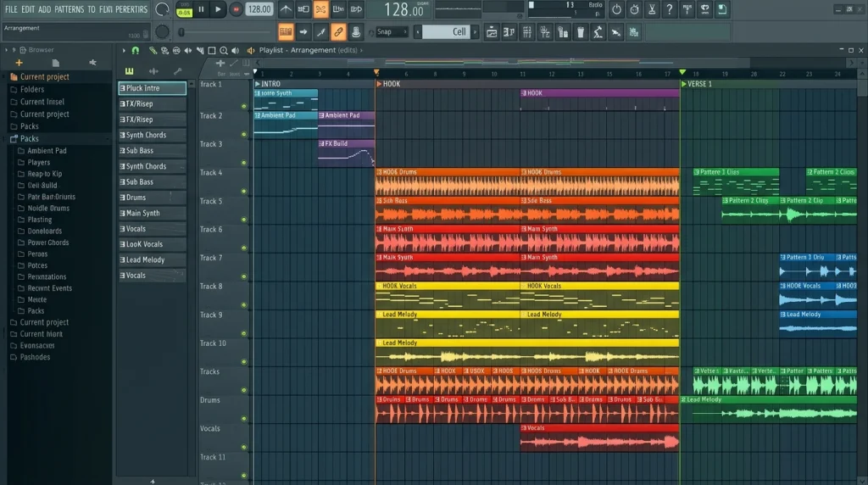Viewport: 868px width, 485px height.
Task: Mute Track 7 using its green dot
Action: (243, 276)
